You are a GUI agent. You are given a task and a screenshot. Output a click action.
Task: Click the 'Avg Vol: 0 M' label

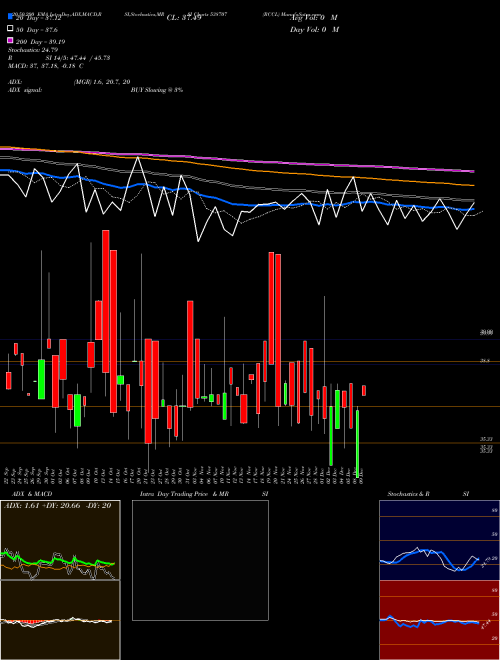point(314,18)
